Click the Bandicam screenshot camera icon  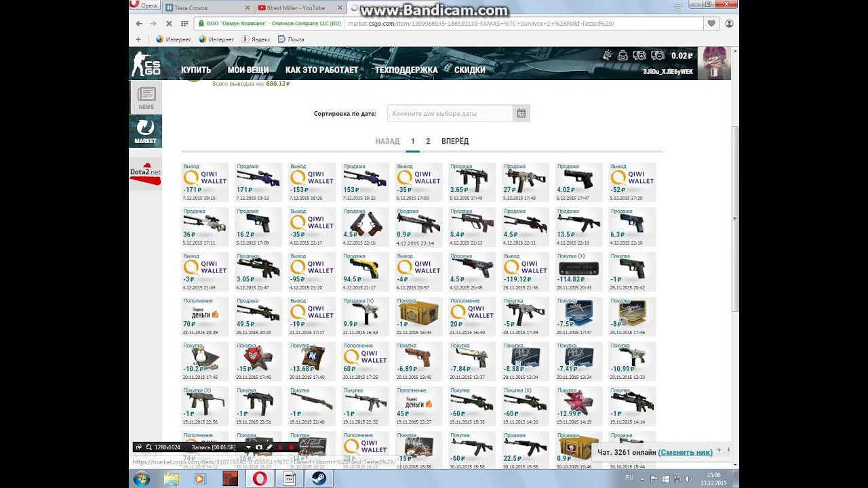click(258, 447)
